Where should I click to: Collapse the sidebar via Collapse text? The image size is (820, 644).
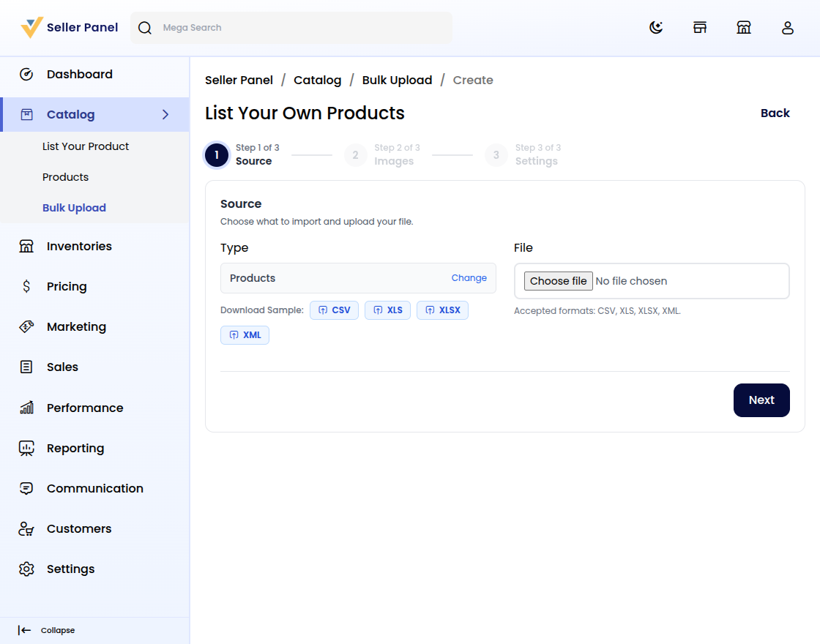(58, 630)
